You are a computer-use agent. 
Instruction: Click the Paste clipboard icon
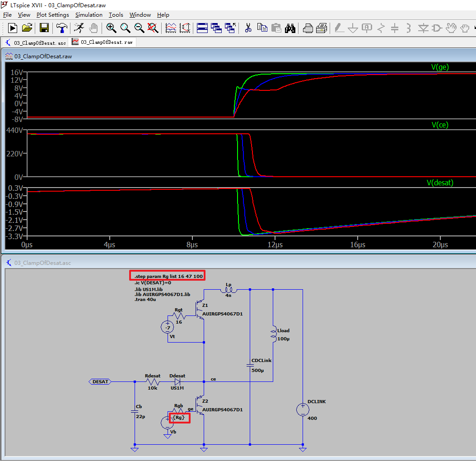(276, 28)
